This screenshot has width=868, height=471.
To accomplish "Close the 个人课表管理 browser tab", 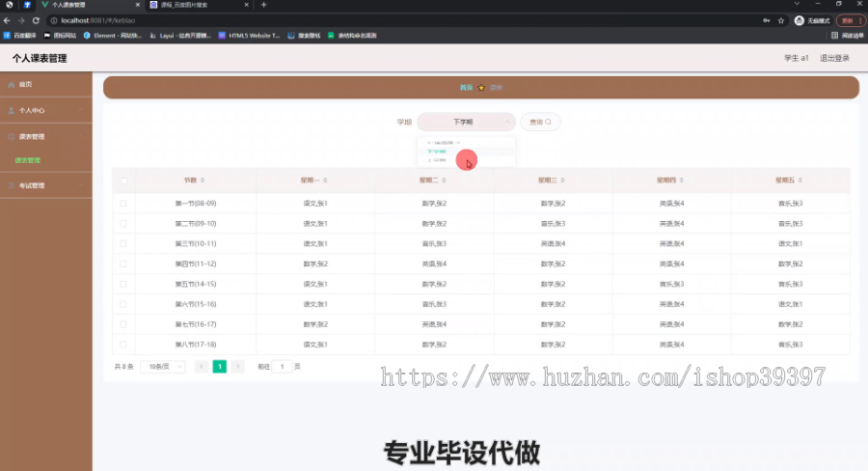I will coord(138,5).
